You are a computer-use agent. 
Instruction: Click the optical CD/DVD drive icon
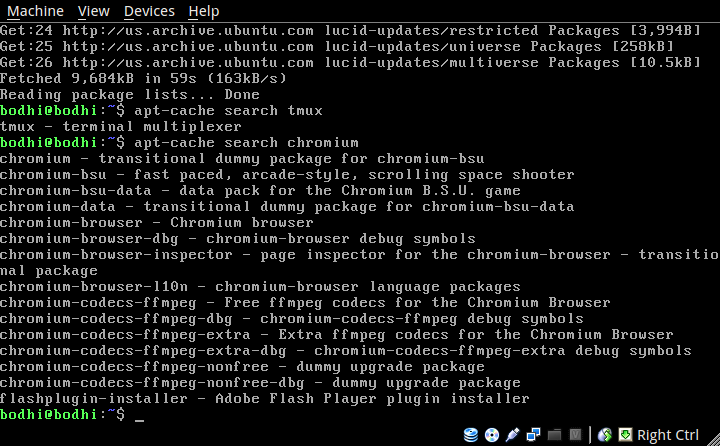tap(492, 435)
